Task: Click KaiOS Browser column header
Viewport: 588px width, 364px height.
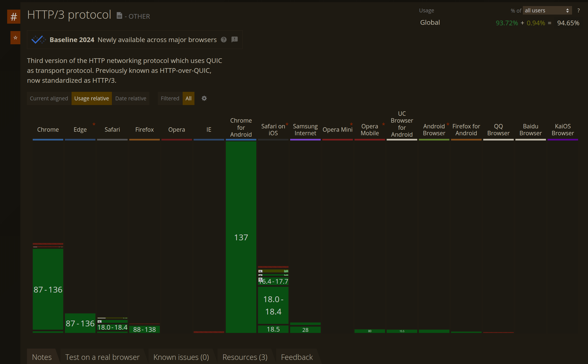Action: click(x=563, y=129)
